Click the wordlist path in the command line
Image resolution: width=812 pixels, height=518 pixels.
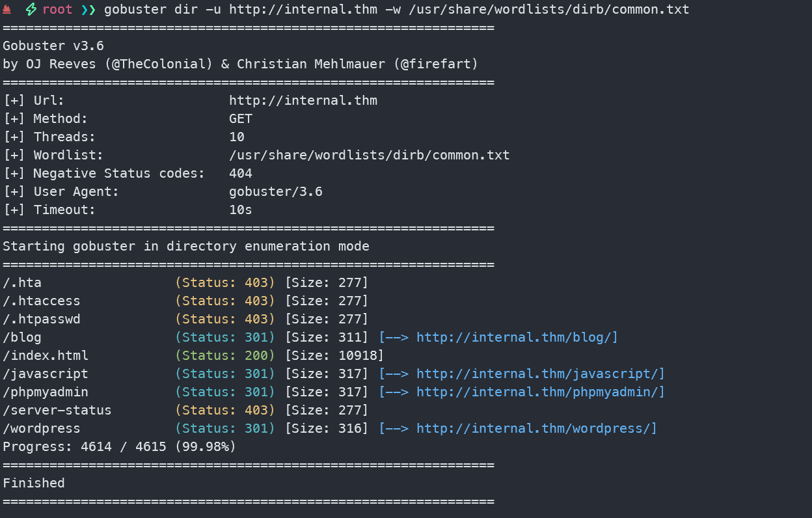pyautogui.click(x=549, y=10)
